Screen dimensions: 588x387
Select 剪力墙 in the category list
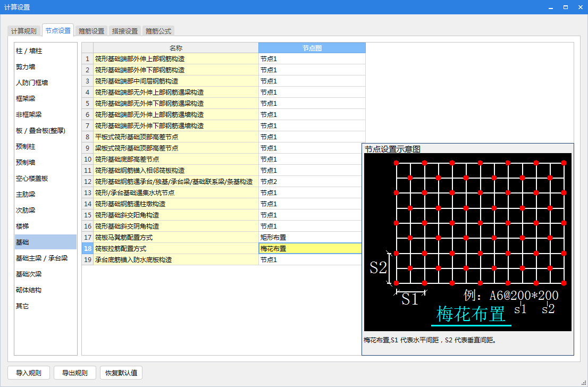45,67
